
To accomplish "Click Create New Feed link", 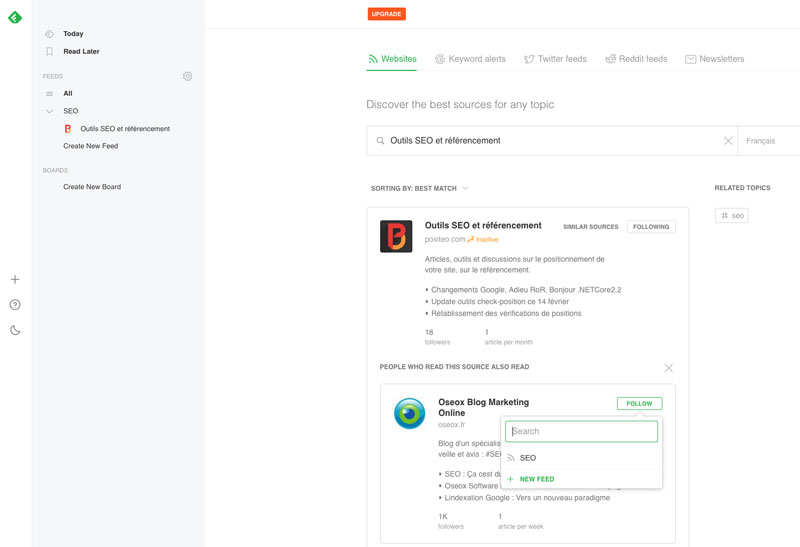I will pyautogui.click(x=90, y=146).
